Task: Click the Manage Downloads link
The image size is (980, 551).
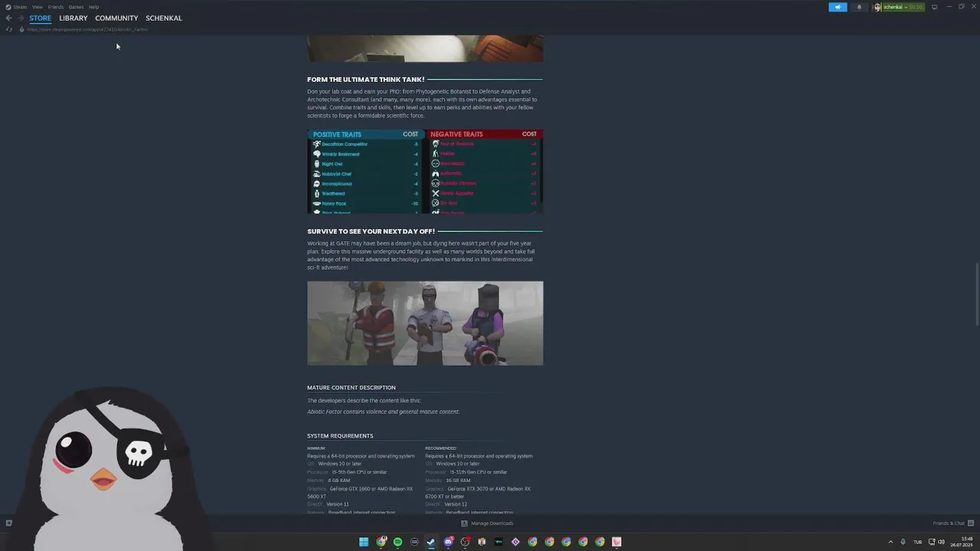Action: pyautogui.click(x=492, y=523)
